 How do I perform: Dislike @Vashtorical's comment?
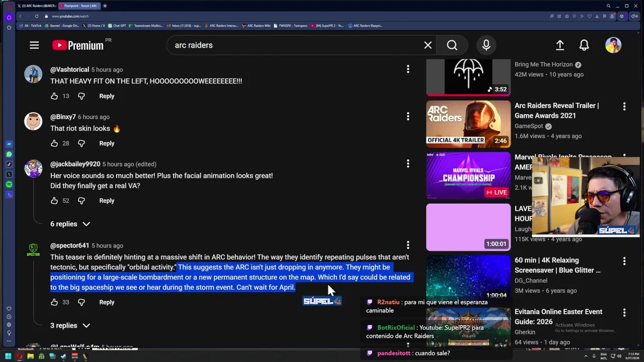point(82,96)
